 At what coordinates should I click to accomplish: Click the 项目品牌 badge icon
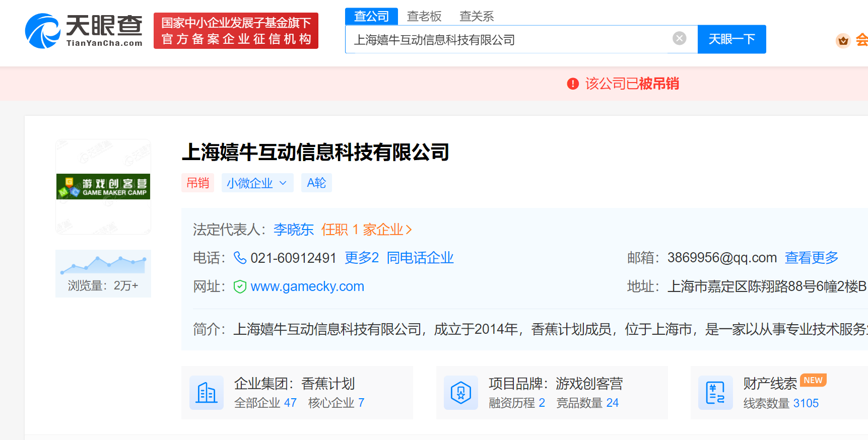pos(461,393)
